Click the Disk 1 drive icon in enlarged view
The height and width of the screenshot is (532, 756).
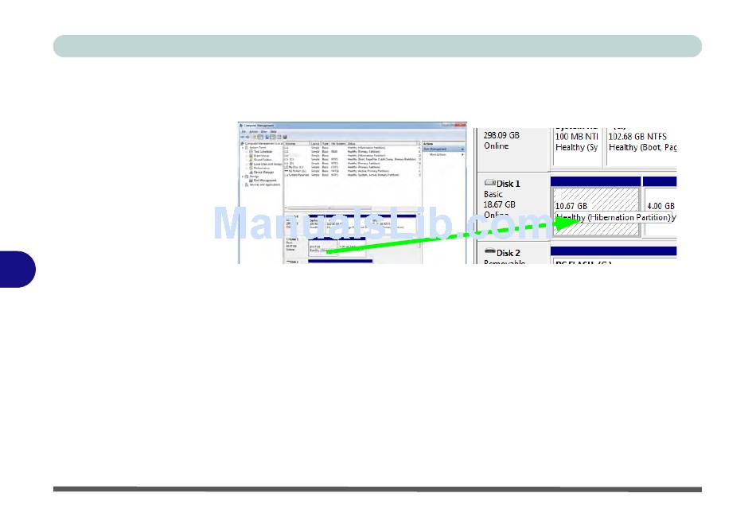tap(490, 184)
